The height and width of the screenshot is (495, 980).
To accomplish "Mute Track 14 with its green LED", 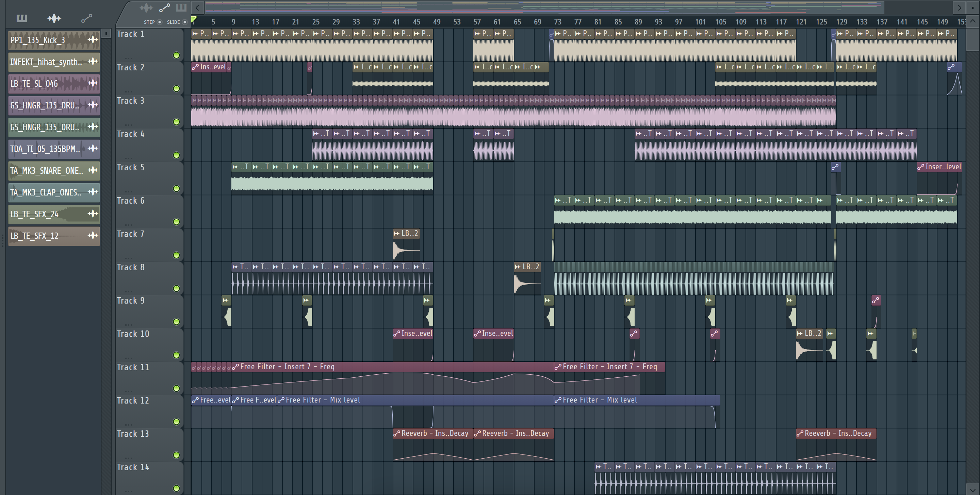I will click(x=176, y=488).
